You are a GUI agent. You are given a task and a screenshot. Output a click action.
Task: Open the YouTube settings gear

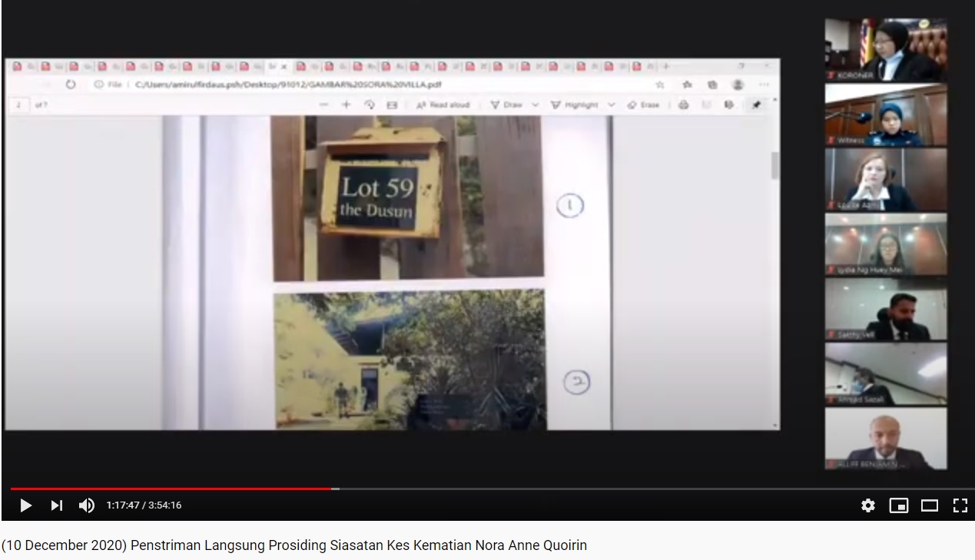(x=867, y=505)
